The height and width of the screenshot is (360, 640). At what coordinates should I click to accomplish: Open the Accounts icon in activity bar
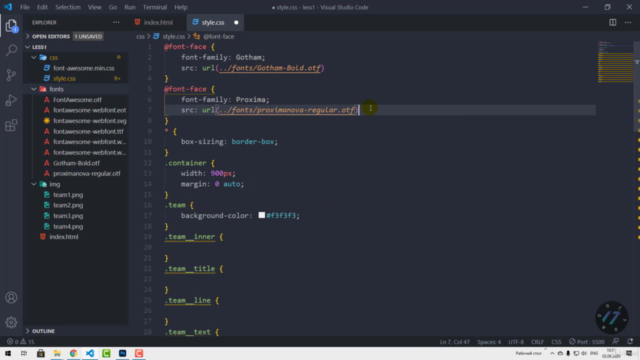point(11,298)
